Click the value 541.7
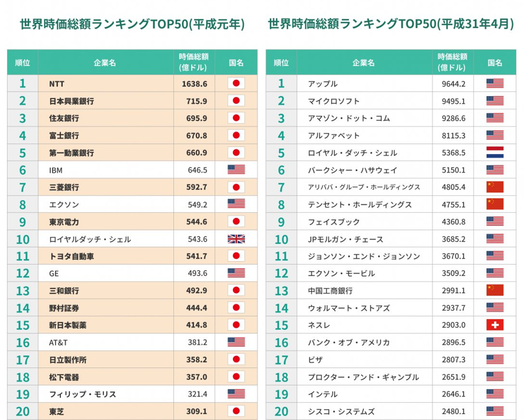The image size is (524, 420). point(197,256)
